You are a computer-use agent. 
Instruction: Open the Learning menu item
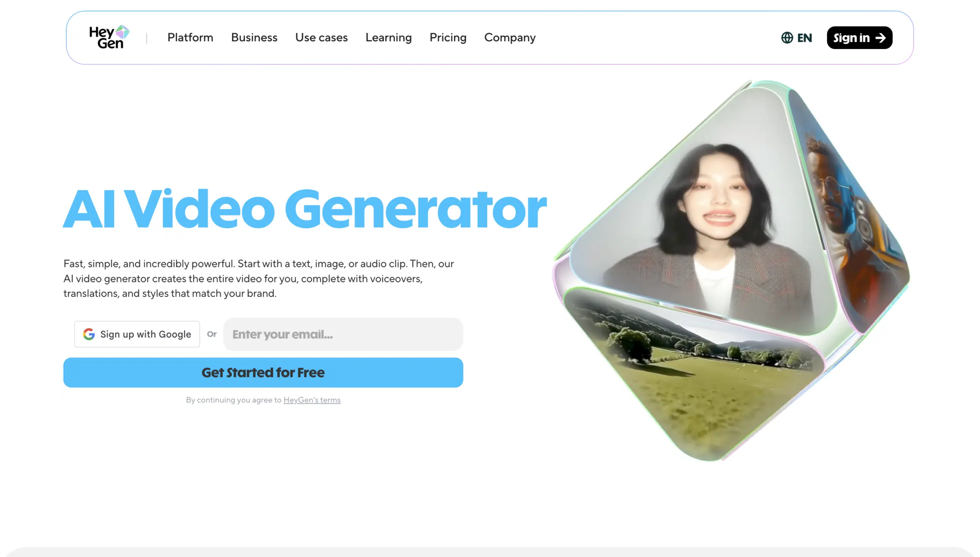389,37
